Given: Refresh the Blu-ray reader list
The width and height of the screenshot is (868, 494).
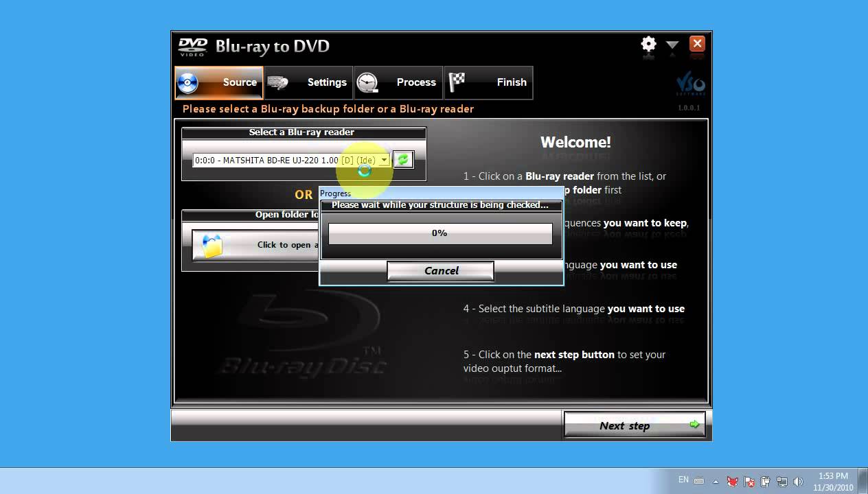Looking at the screenshot, I should click(x=403, y=160).
